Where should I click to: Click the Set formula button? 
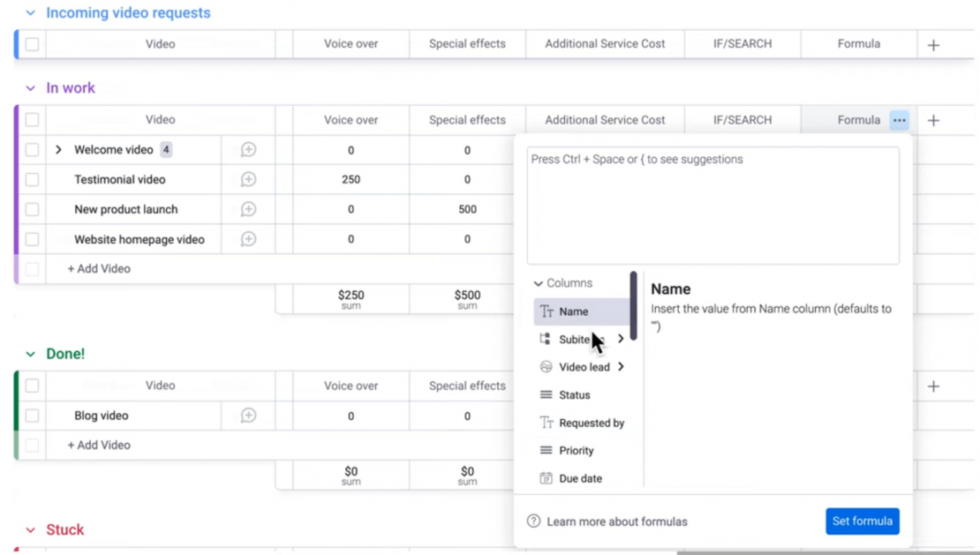(x=863, y=521)
